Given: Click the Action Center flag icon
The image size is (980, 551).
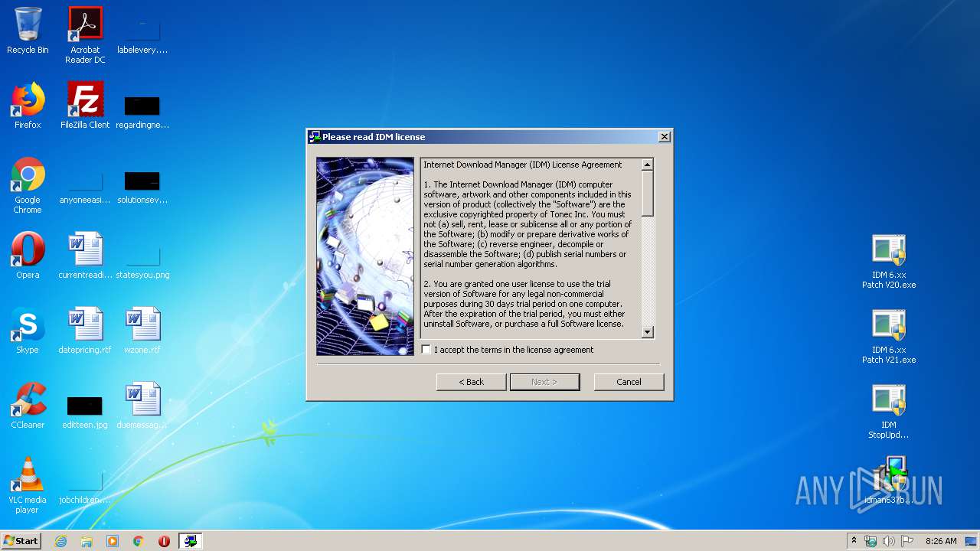Looking at the screenshot, I should [907, 541].
